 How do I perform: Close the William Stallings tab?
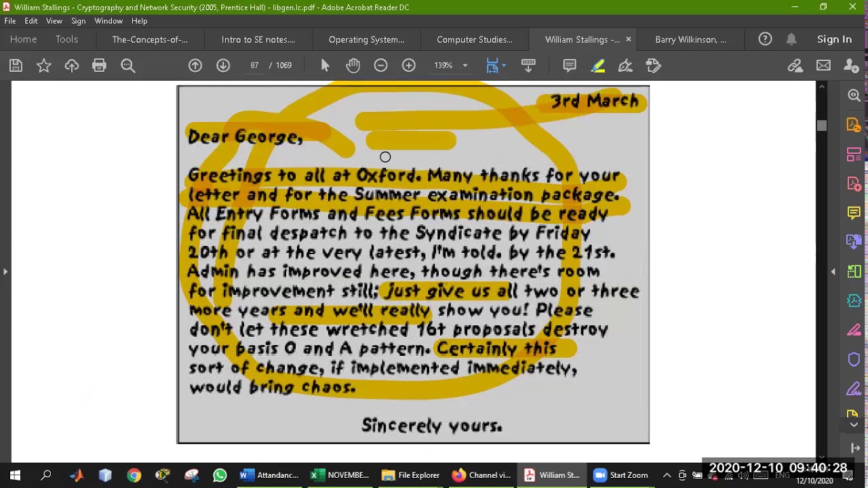click(628, 39)
